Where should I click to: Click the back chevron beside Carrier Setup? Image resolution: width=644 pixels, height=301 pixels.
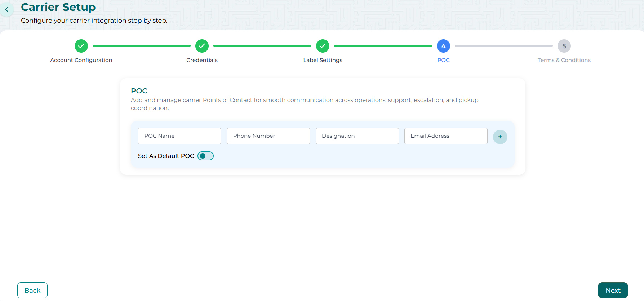6,9
